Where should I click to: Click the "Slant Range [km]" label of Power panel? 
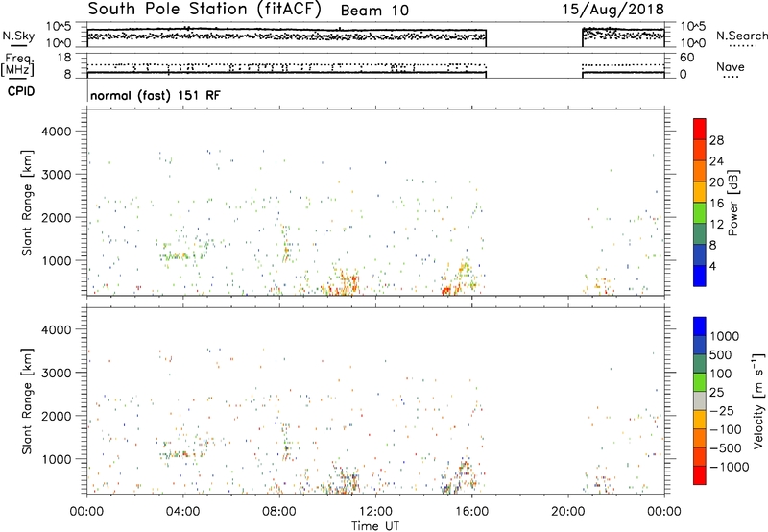pos(28,203)
